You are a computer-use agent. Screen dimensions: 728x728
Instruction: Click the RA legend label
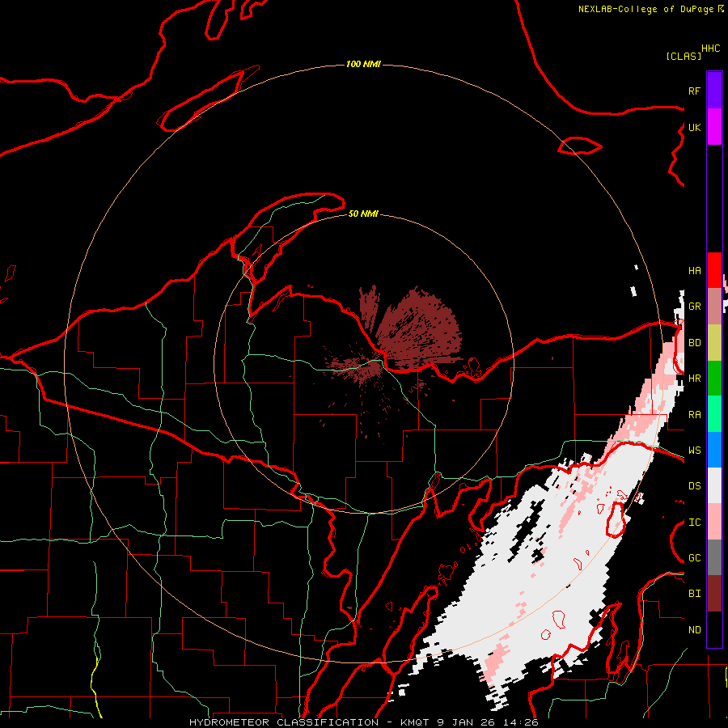coord(694,415)
